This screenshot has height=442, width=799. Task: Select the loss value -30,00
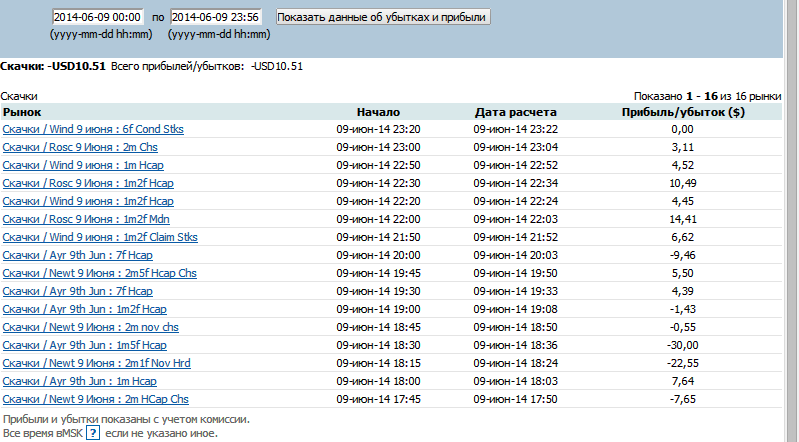pyautogui.click(x=683, y=345)
